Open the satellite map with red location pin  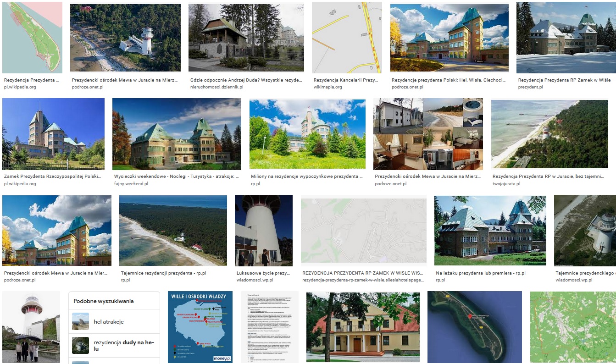click(x=474, y=327)
